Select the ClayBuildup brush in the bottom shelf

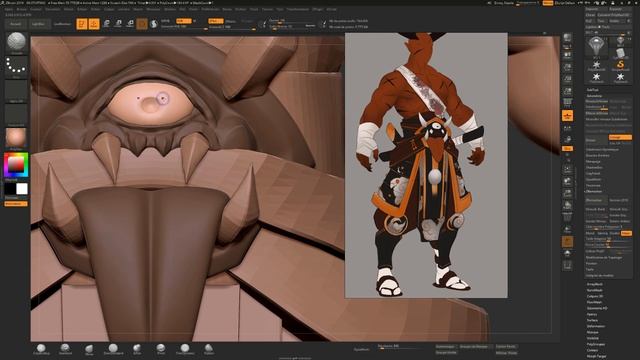pyautogui.click(x=41, y=349)
